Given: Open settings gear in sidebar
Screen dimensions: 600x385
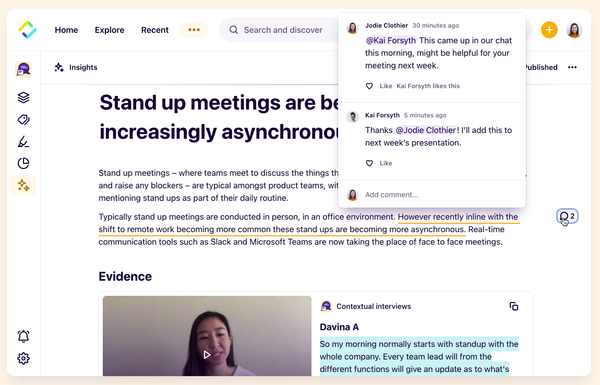Looking at the screenshot, I should 23,359.
